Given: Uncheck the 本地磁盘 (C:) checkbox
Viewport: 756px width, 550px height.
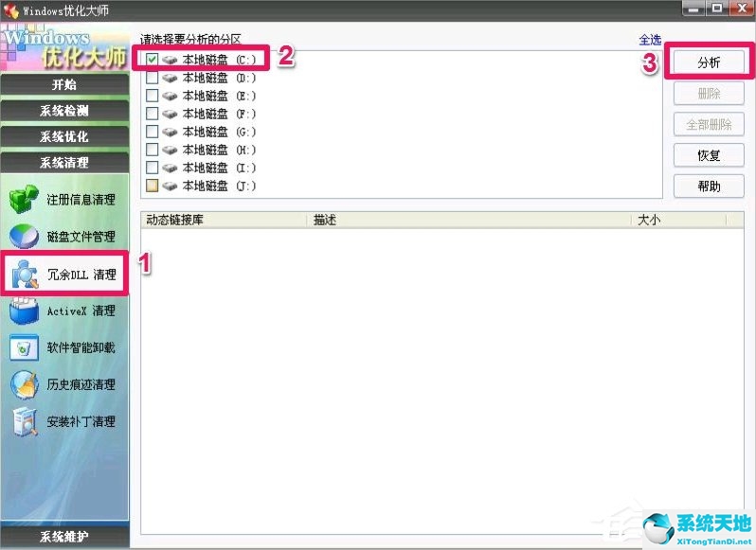Looking at the screenshot, I should click(x=152, y=60).
